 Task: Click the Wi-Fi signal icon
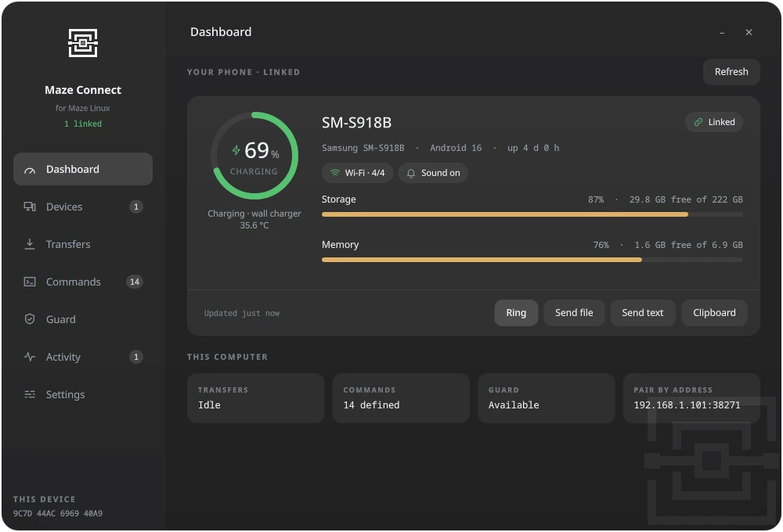tap(334, 173)
